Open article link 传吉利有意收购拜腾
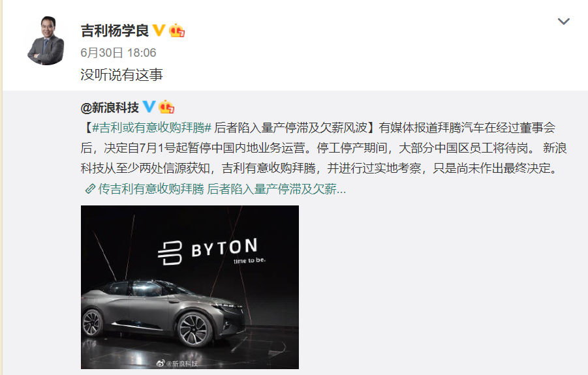The image size is (588, 375). (x=151, y=189)
